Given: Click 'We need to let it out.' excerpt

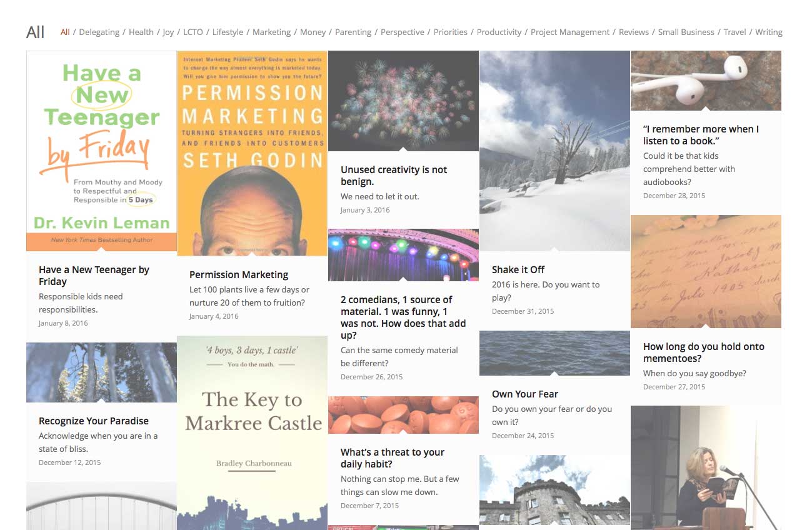Looking at the screenshot, I should click(380, 196).
